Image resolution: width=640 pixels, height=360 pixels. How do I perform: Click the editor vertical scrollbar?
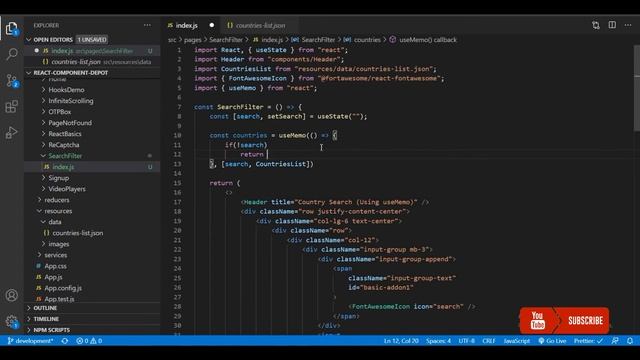(637, 88)
